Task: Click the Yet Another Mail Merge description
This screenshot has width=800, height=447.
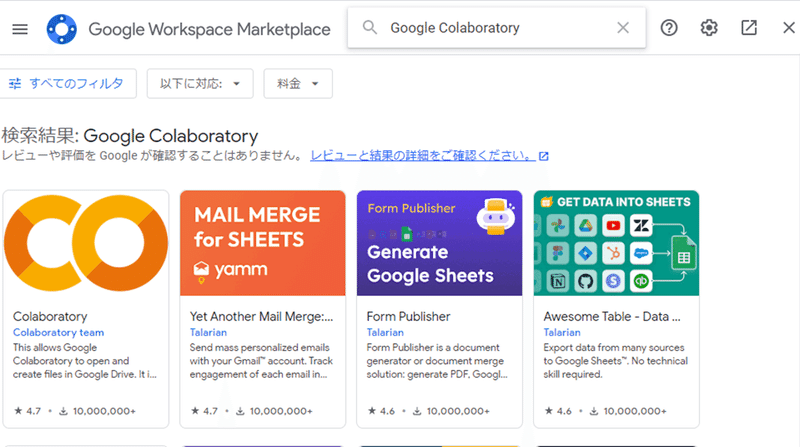Action: tap(261, 361)
